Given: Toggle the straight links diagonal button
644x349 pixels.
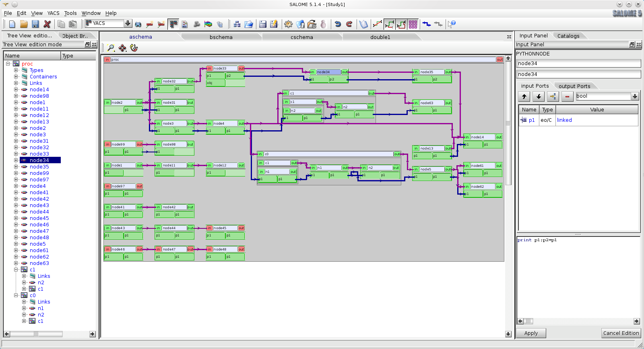Looking at the screenshot, I should pos(378,24).
